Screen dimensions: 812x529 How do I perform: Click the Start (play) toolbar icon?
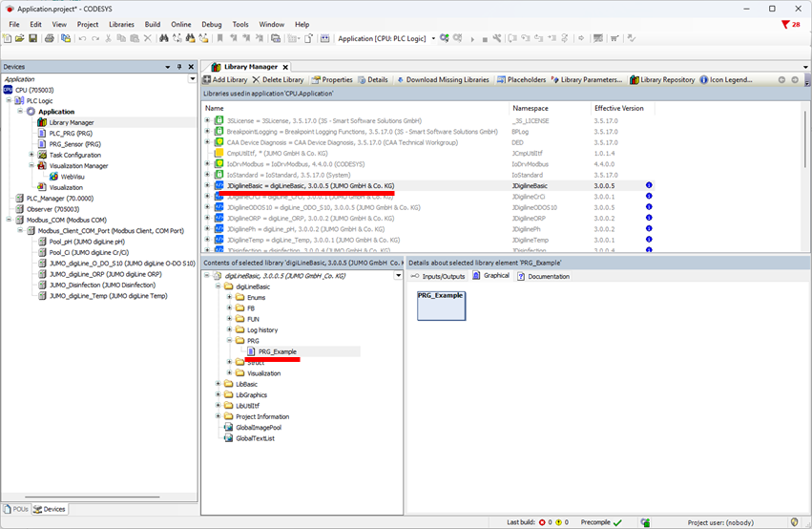tap(471, 39)
